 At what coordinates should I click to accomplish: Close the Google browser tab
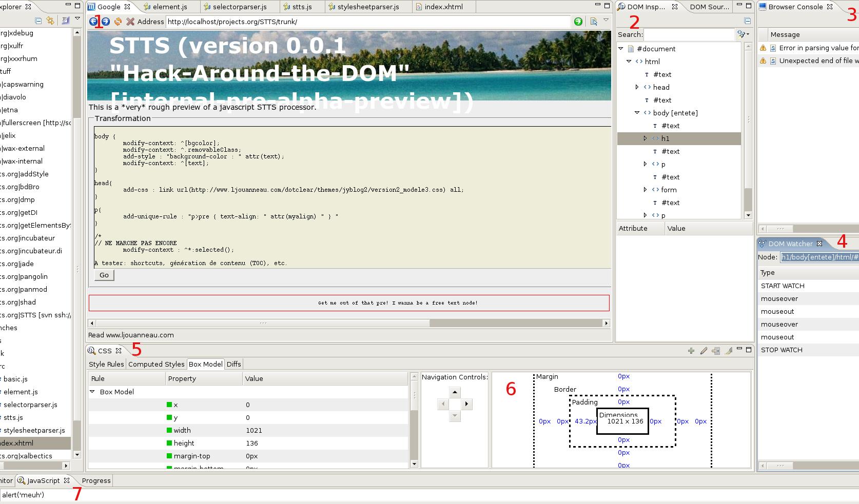127,7
